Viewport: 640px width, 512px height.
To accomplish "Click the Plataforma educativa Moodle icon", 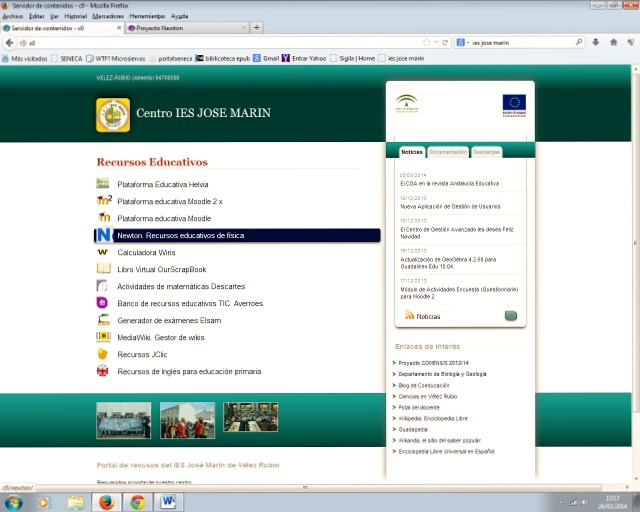I will 104,217.
